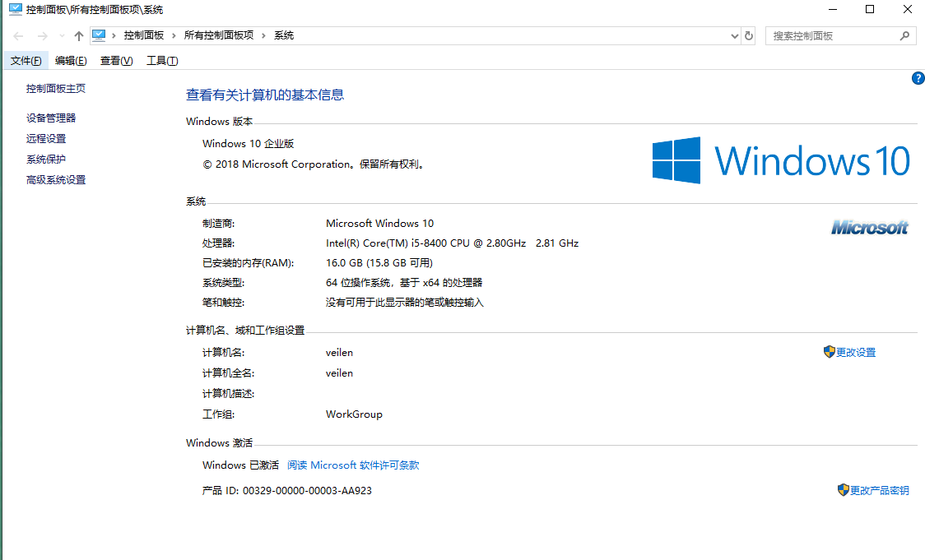
Task: Open the 文件(F) menu
Action: coord(26,61)
